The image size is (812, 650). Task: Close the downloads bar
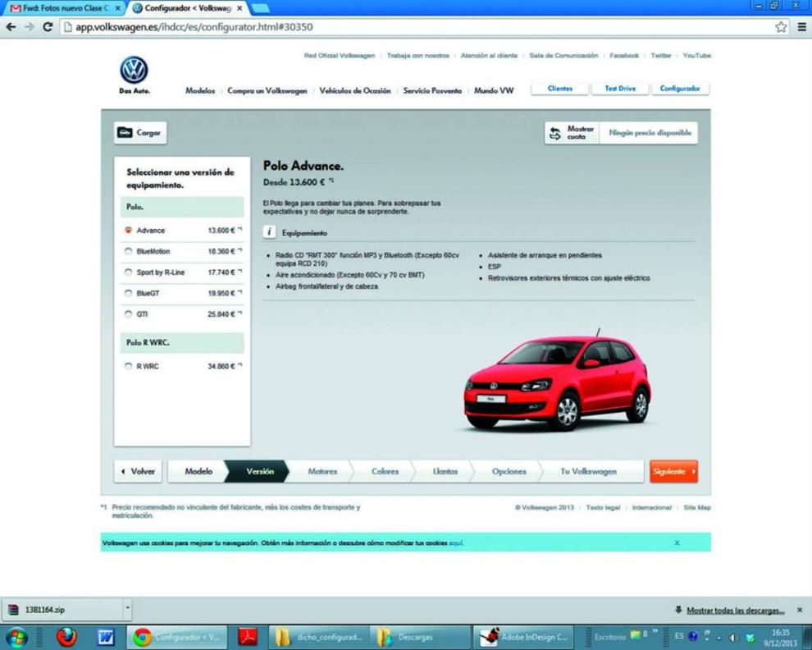click(x=800, y=610)
